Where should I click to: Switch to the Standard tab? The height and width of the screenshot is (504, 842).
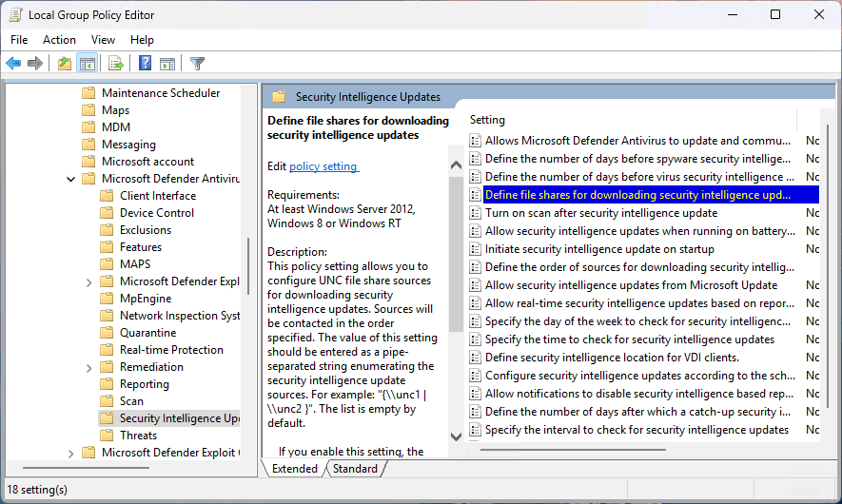pyautogui.click(x=354, y=469)
